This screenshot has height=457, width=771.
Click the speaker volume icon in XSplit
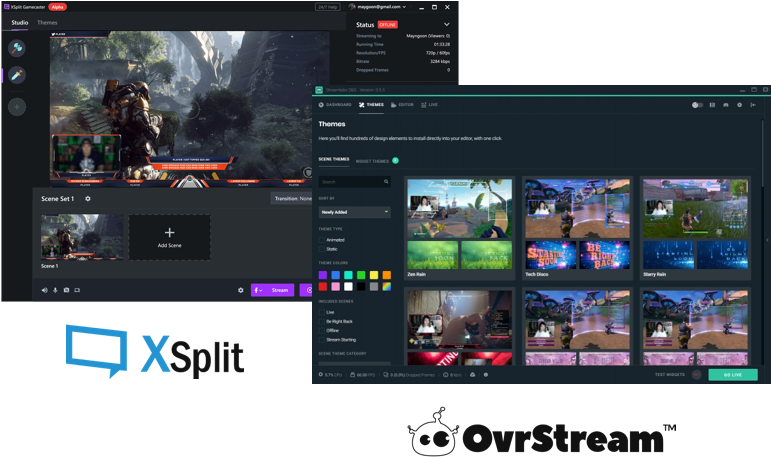pos(44,290)
